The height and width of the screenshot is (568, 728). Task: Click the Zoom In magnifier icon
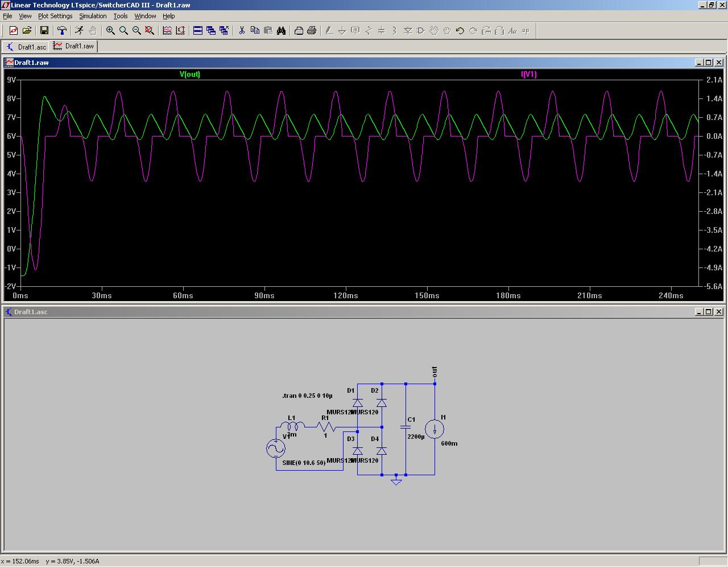click(x=110, y=31)
